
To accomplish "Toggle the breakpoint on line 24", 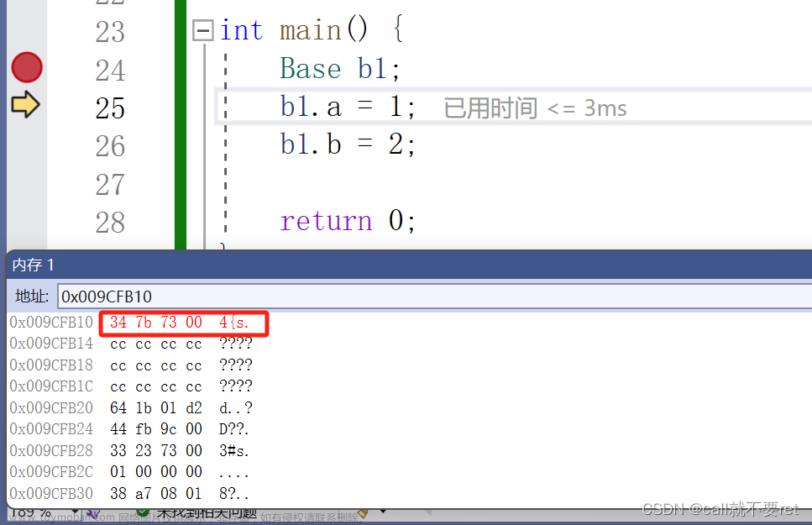I will 27,67.
